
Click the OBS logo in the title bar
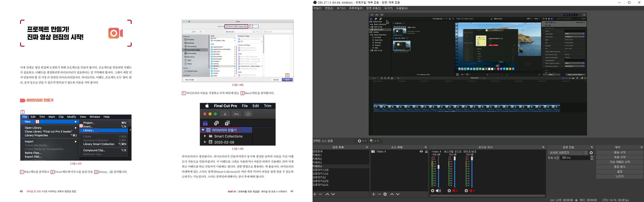pos(315,3)
